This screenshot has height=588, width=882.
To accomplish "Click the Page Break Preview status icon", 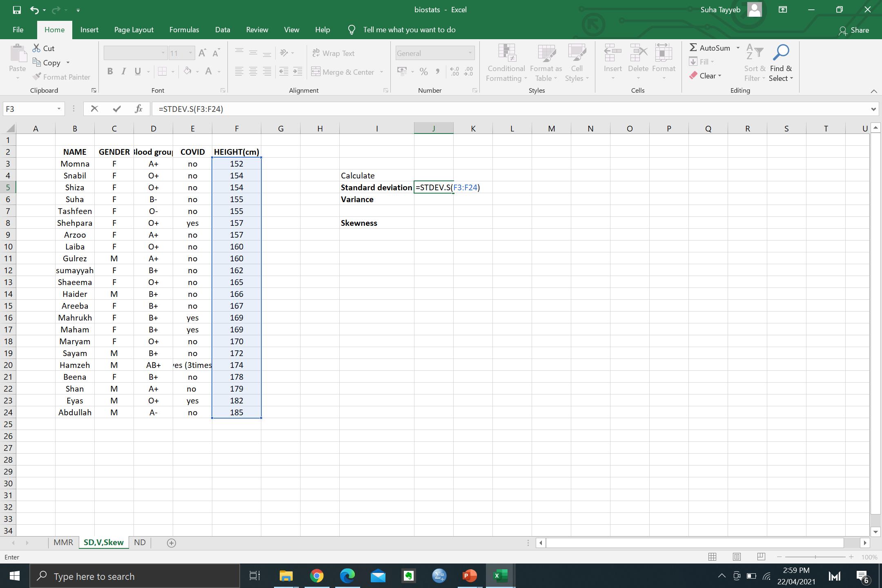I will (761, 557).
